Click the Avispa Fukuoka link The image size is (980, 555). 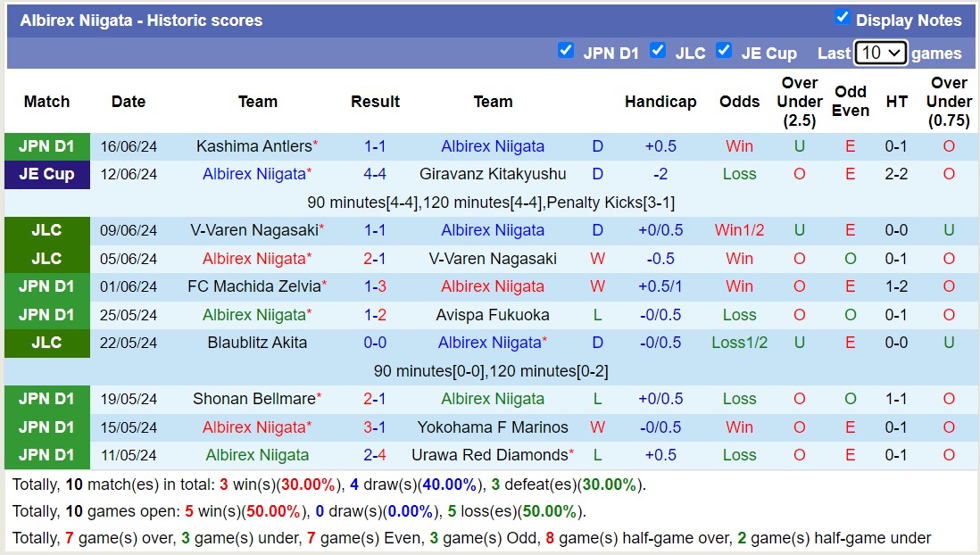(493, 314)
